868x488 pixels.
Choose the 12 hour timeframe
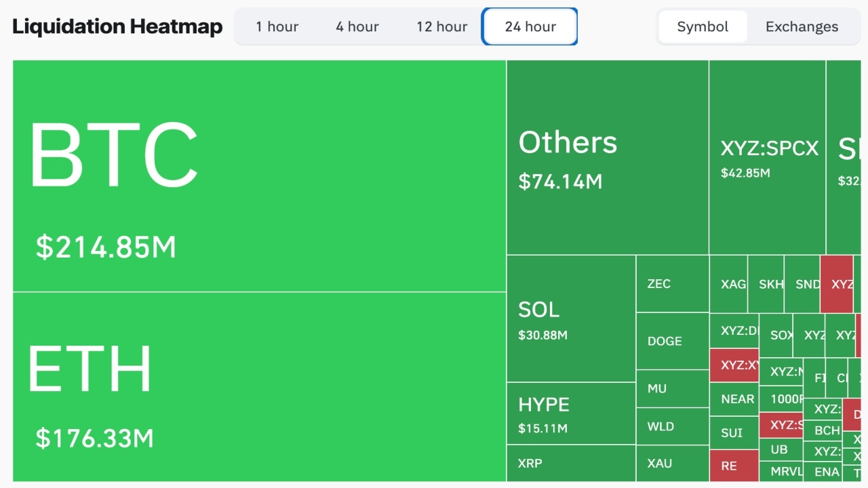click(x=441, y=26)
